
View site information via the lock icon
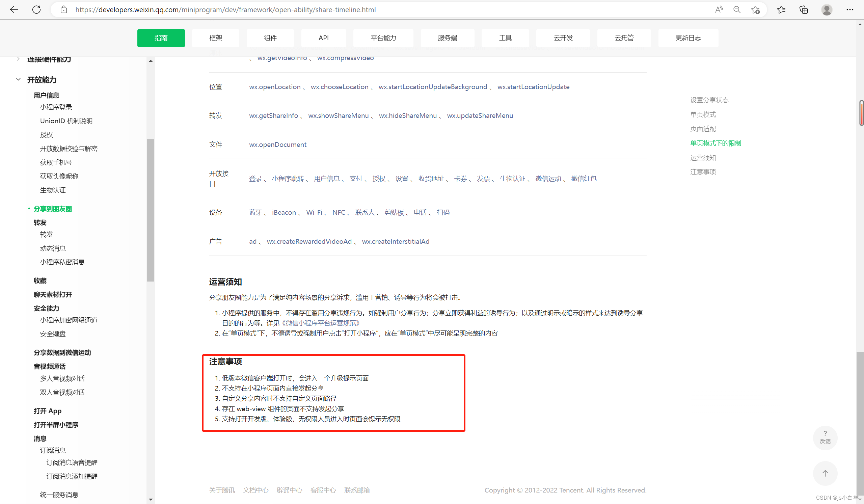pyautogui.click(x=63, y=9)
